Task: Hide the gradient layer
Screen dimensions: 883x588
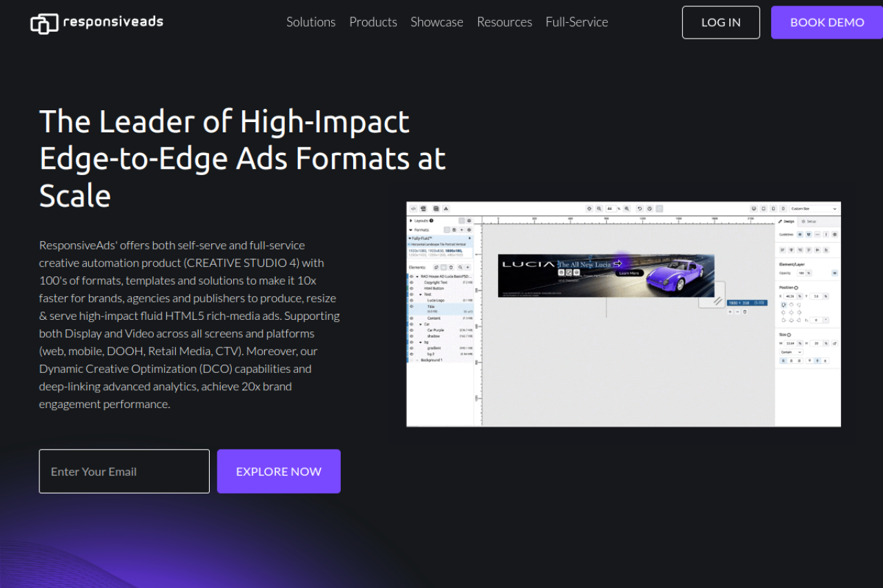Action: tap(412, 348)
